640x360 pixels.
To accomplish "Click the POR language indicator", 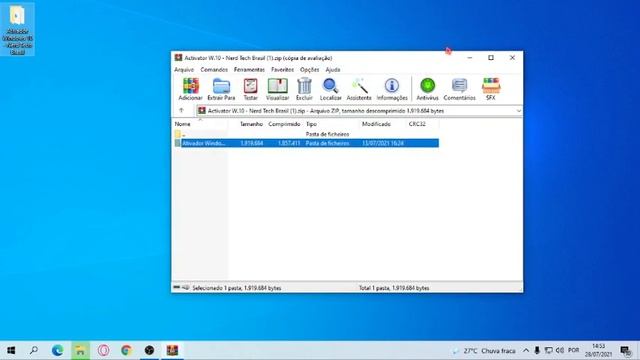I will coord(573,350).
